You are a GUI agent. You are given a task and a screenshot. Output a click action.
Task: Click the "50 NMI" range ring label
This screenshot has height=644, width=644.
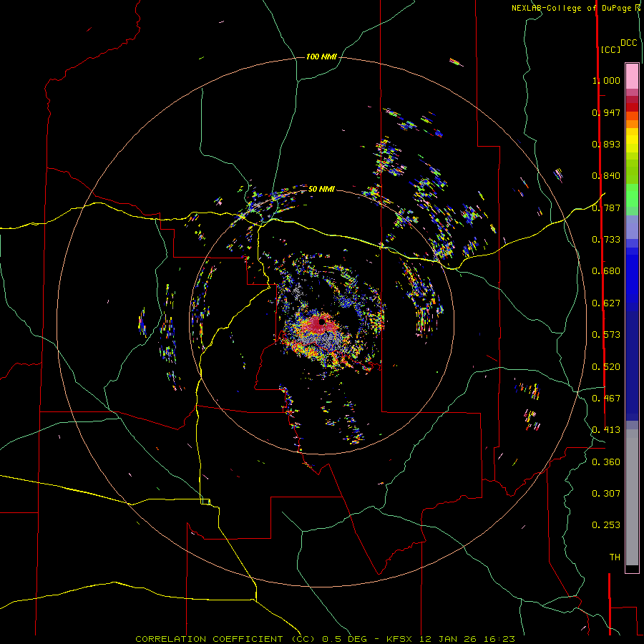[x=321, y=189]
